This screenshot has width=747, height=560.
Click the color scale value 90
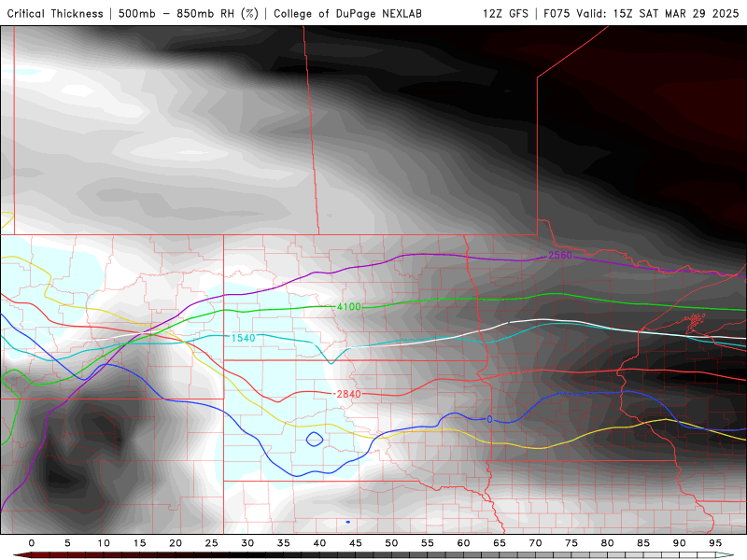pyautogui.click(x=680, y=543)
